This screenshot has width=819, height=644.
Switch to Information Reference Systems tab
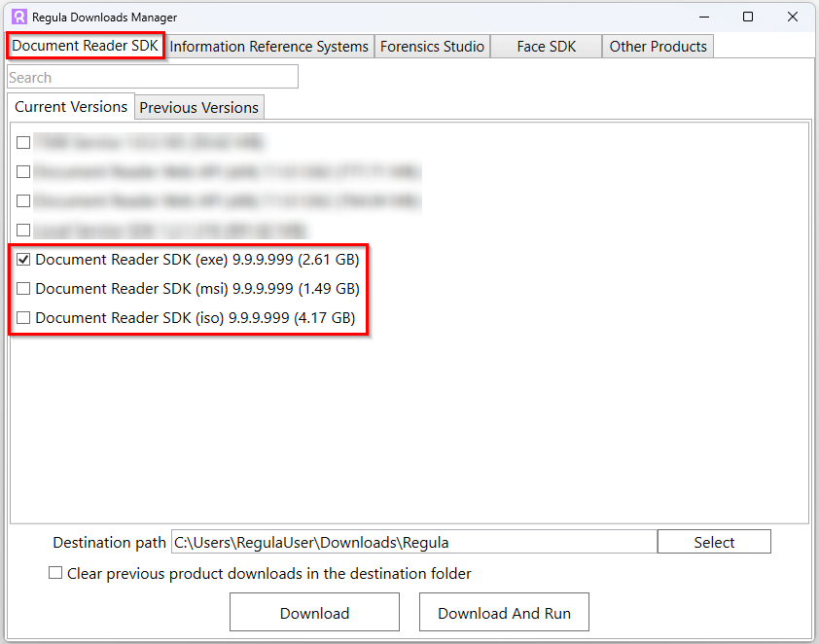coord(269,47)
